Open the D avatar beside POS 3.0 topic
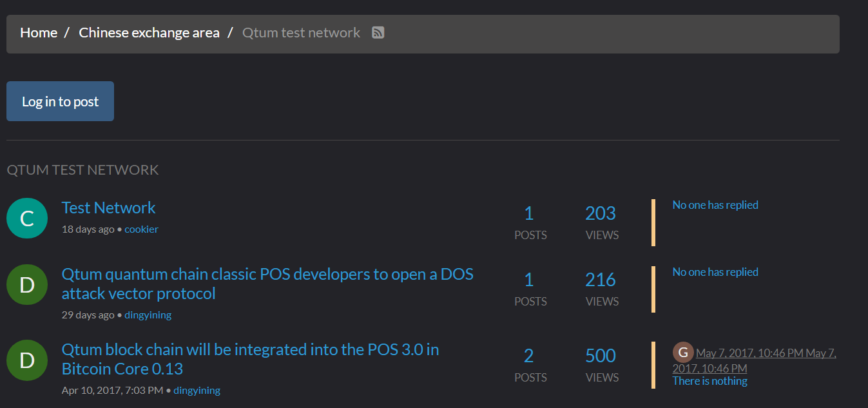Screen dimensions: 868x408 coord(27,360)
